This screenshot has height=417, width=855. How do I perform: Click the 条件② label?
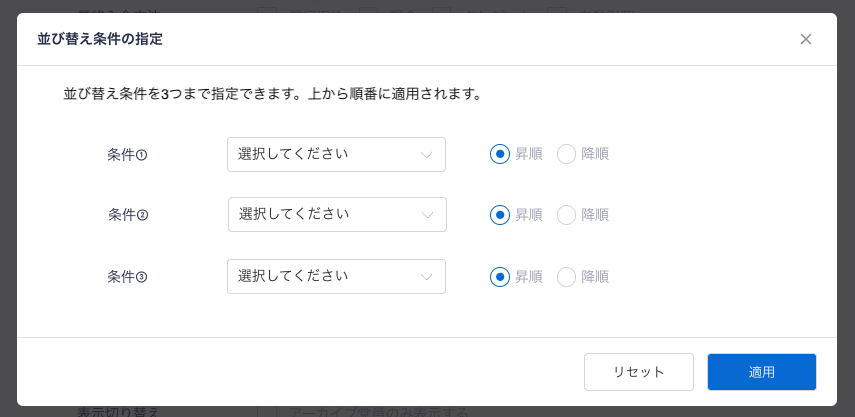tap(128, 215)
